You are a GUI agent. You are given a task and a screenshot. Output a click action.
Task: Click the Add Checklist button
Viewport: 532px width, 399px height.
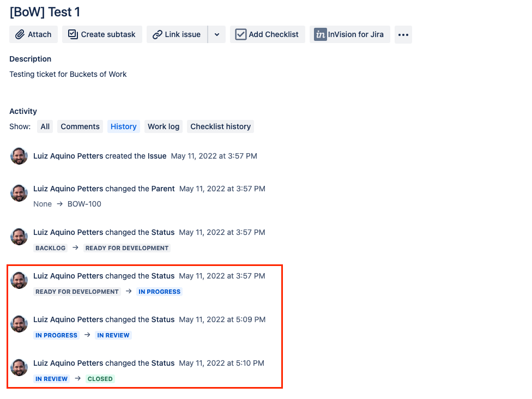[x=268, y=34]
